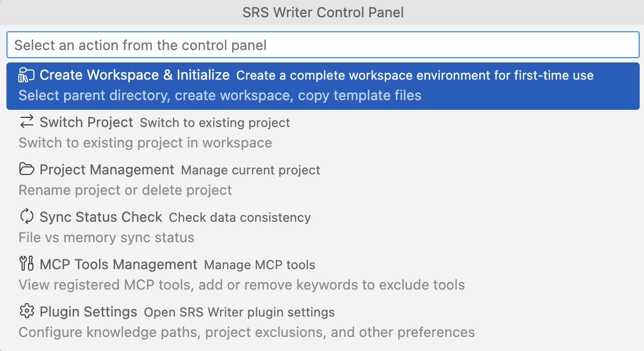The image size is (644, 351).
Task: Click the MCP Tools wrench icon
Action: (27, 264)
